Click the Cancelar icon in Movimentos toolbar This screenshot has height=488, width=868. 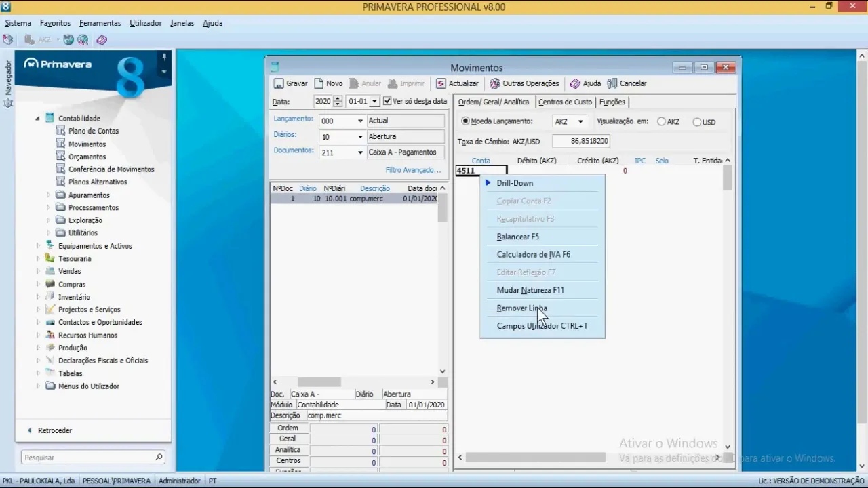[612, 83]
